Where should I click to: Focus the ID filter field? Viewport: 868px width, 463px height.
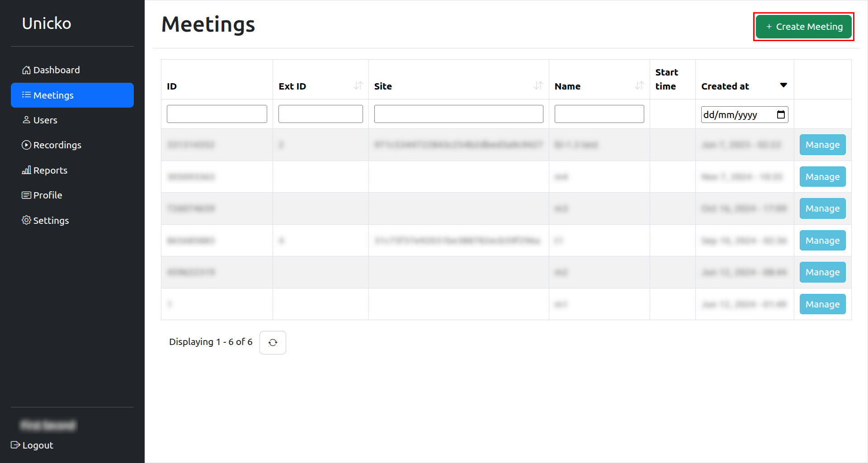pyautogui.click(x=217, y=114)
